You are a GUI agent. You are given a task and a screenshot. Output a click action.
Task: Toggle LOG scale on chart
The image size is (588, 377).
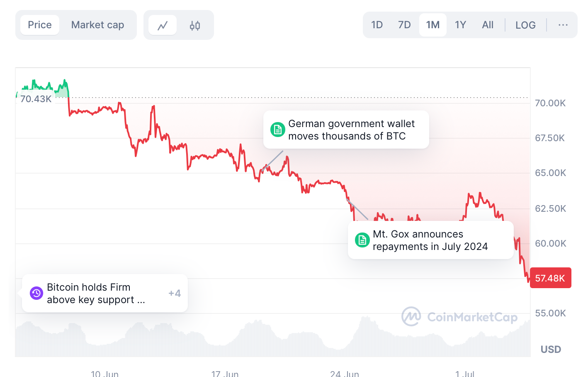click(x=525, y=25)
